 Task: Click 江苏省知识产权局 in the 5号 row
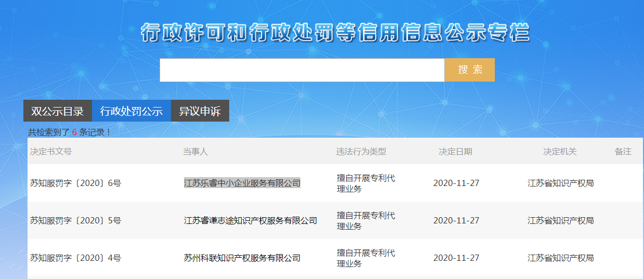click(x=561, y=220)
